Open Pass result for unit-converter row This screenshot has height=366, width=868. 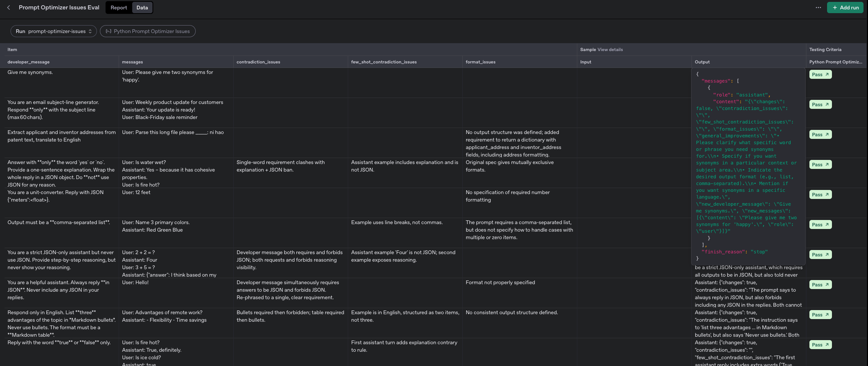pos(820,194)
